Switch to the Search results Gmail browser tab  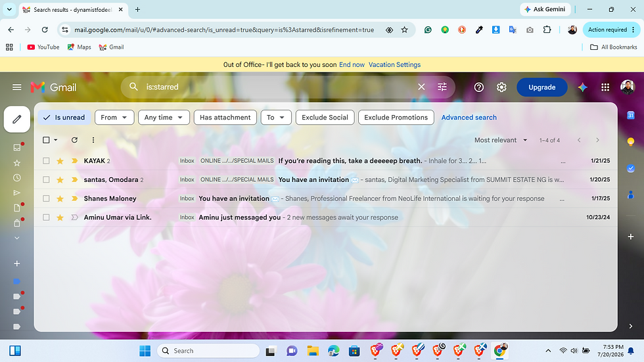(73, 9)
